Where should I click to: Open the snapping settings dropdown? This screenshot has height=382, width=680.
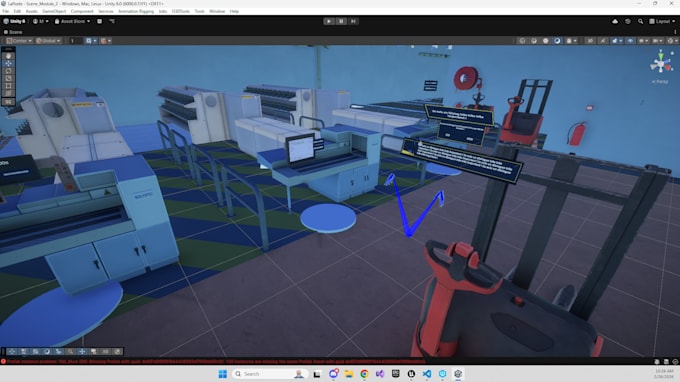coord(106,41)
